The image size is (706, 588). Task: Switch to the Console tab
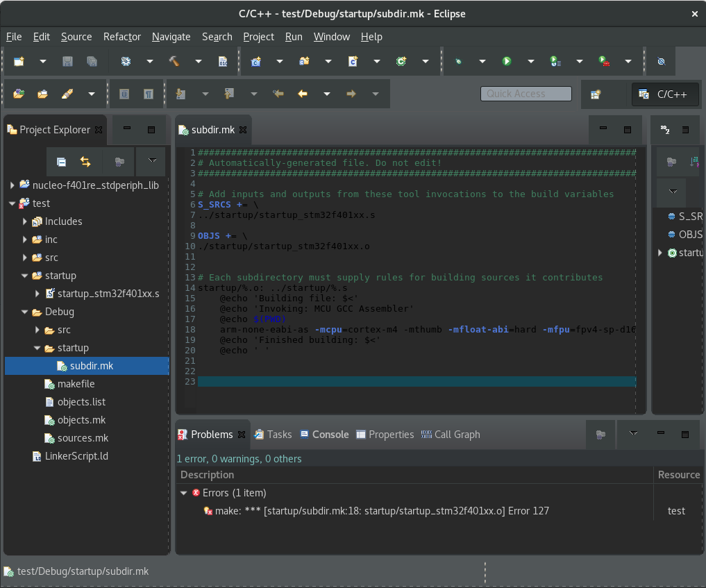[324, 435]
